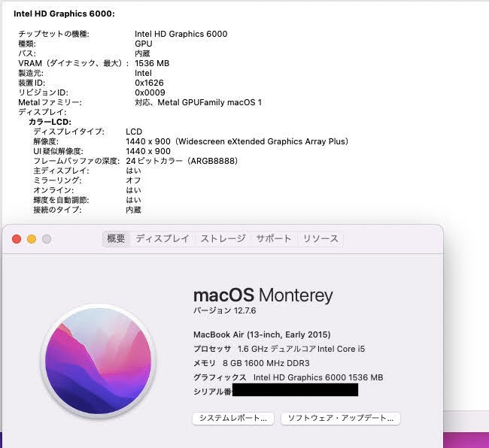Click the Intel HD Graphics 6000 heading

(x=64, y=14)
